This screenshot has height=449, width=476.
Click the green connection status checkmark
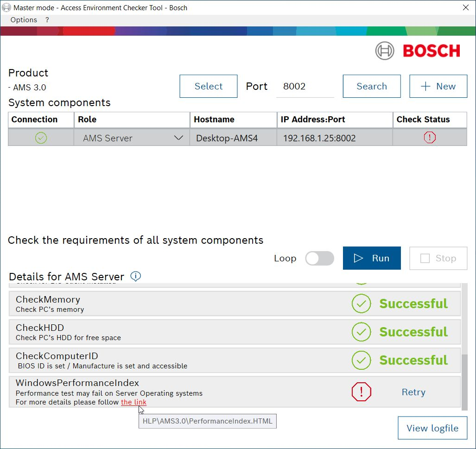[x=41, y=138]
